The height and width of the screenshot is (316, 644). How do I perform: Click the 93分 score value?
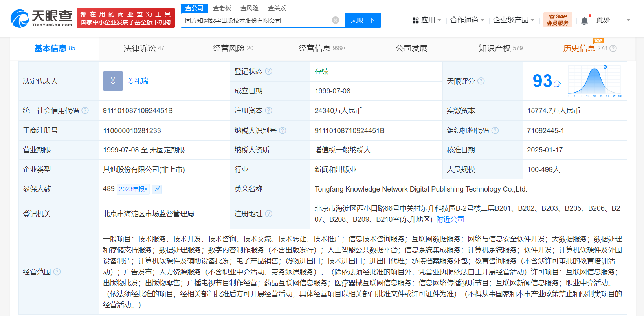point(547,81)
